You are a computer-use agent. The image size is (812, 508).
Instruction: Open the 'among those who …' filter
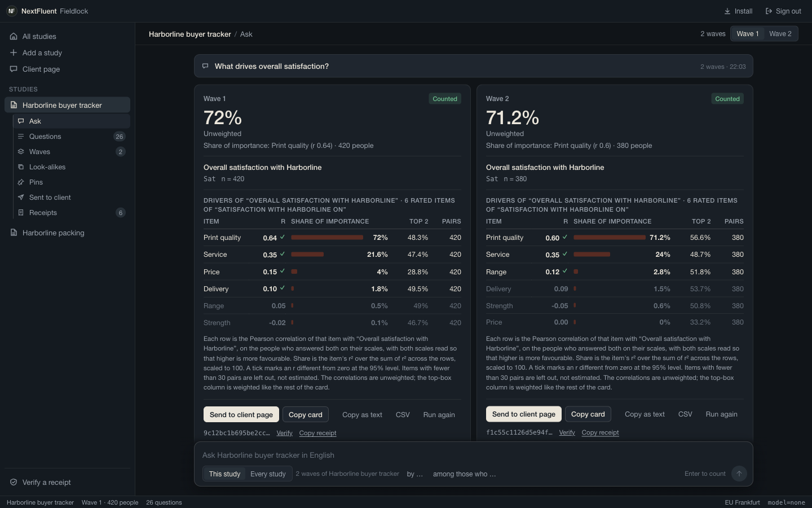465,474
